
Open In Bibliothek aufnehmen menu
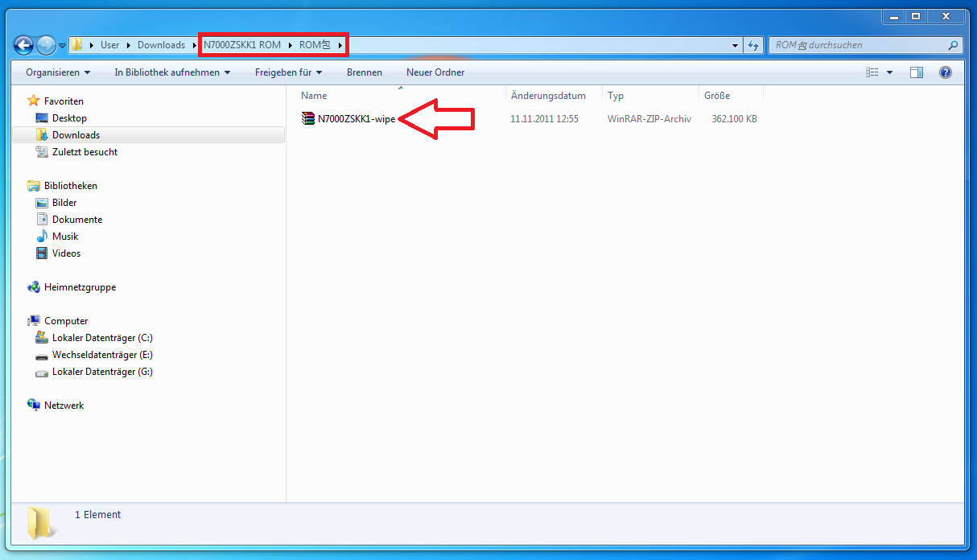(172, 72)
